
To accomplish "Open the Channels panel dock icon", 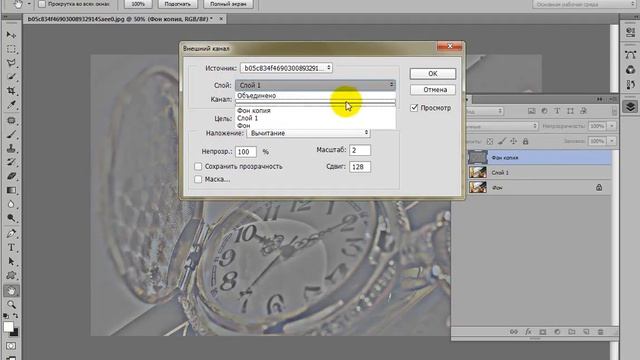I will pos(630,70).
